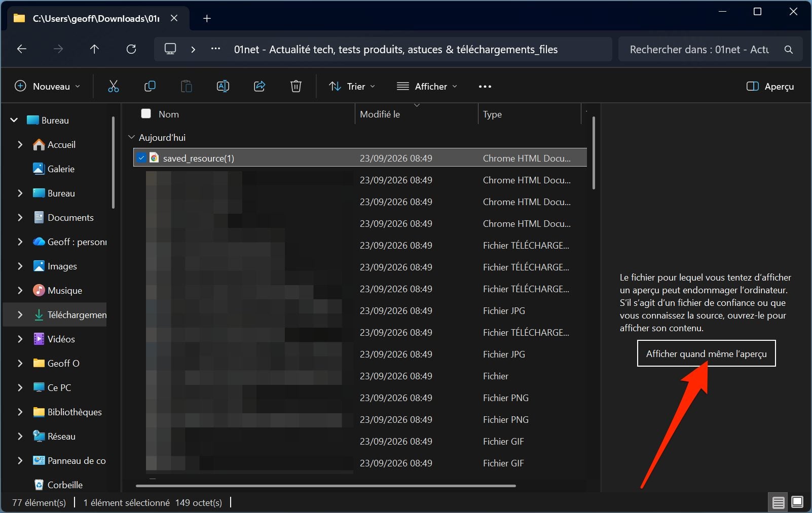Switch to large icons view in status bar

pyautogui.click(x=797, y=502)
